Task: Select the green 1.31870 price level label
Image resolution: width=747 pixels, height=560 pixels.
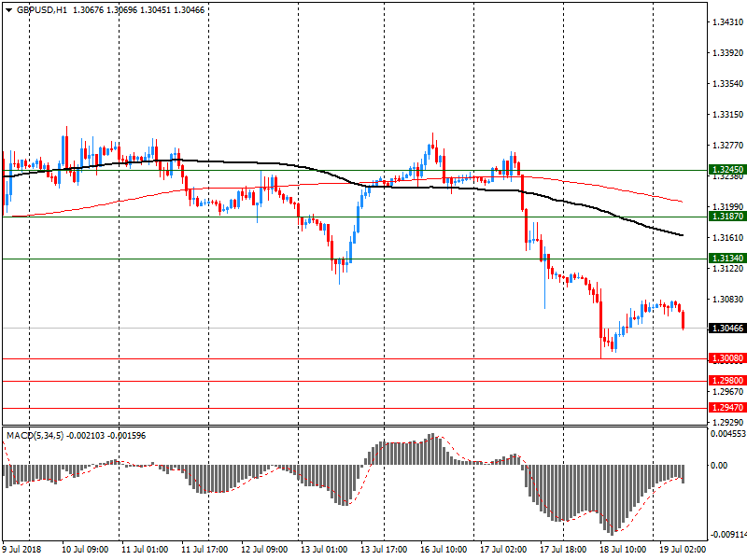Action: 726,217
